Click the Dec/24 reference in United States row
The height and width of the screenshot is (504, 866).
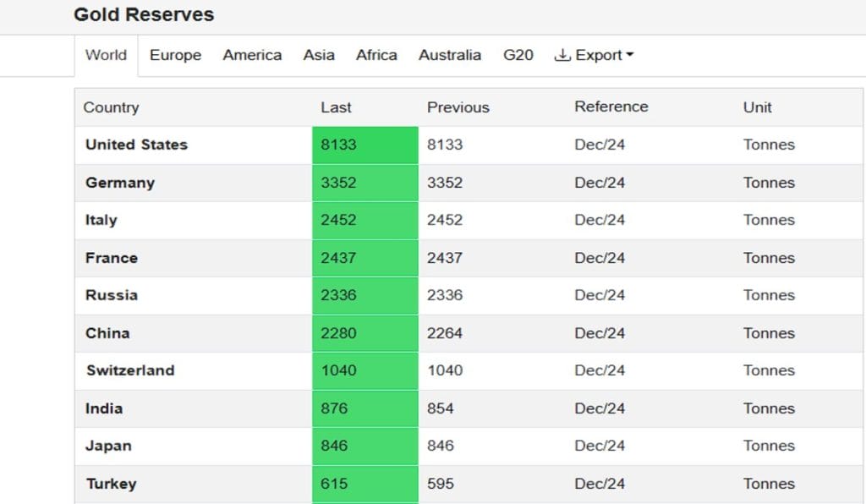(x=600, y=145)
